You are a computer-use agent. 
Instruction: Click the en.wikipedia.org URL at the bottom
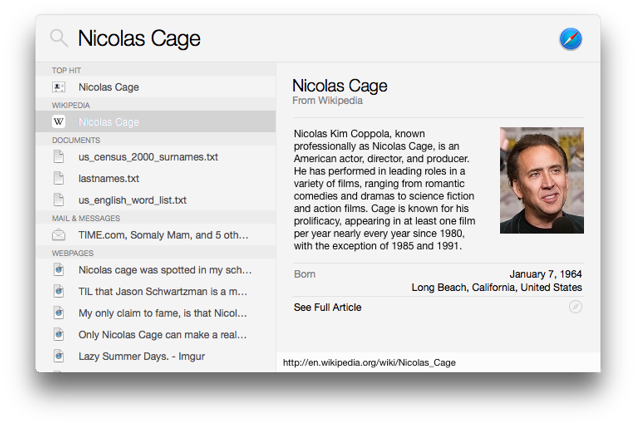click(369, 362)
